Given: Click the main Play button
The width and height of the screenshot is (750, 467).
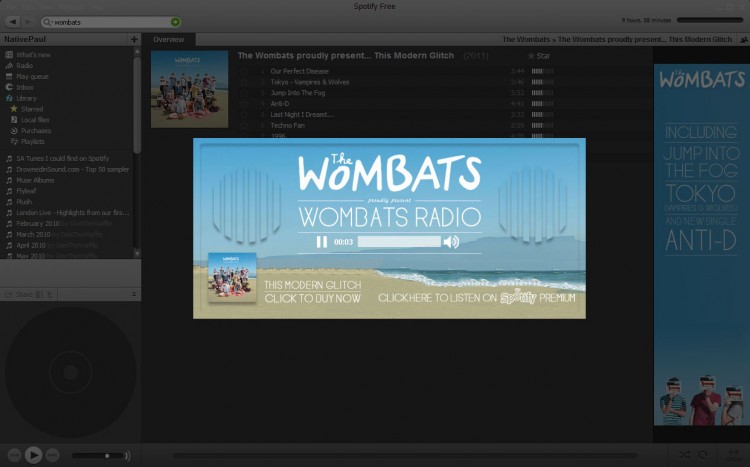Looking at the screenshot, I should coord(33,455).
